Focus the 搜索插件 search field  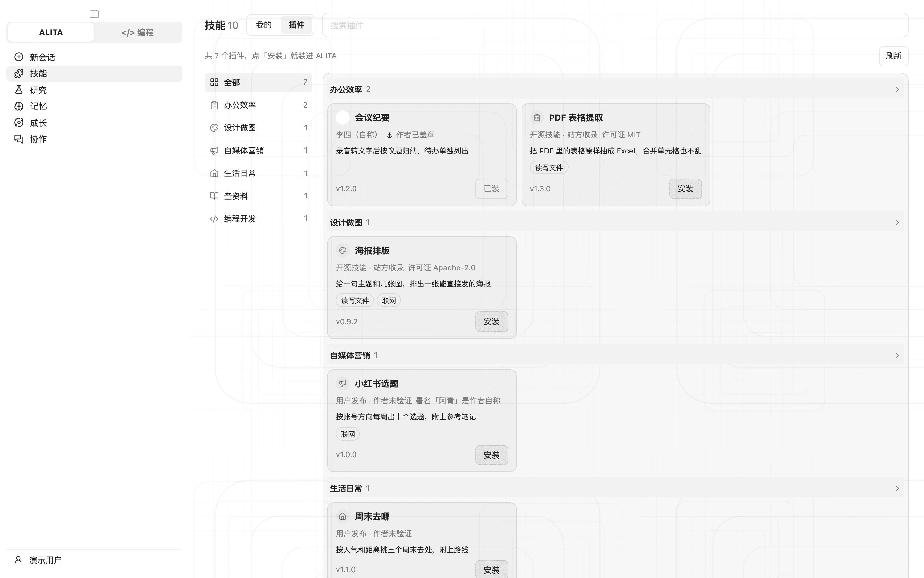[x=615, y=25]
